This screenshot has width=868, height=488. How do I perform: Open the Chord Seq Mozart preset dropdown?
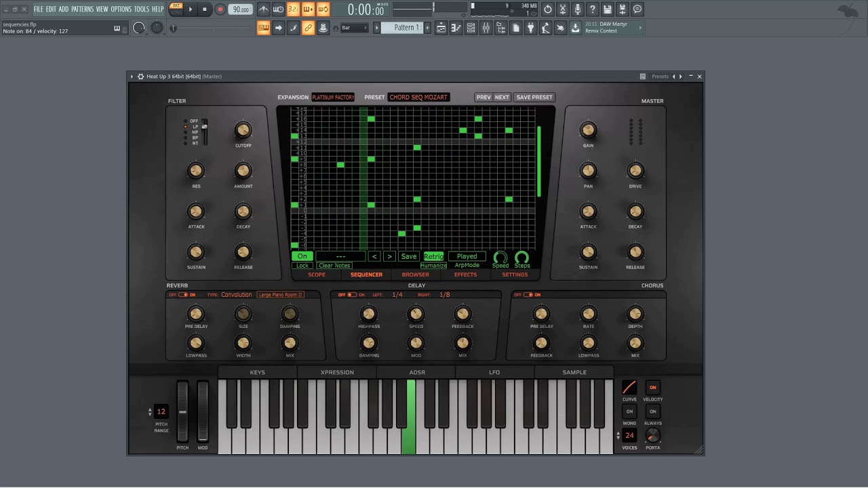[x=418, y=97]
